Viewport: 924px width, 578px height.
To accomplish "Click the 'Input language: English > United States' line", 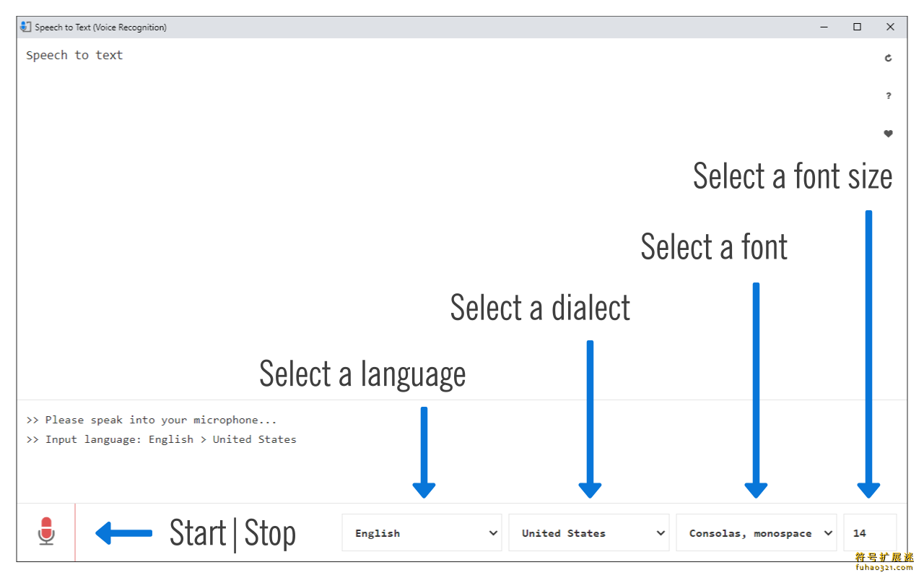I will coord(161,439).
